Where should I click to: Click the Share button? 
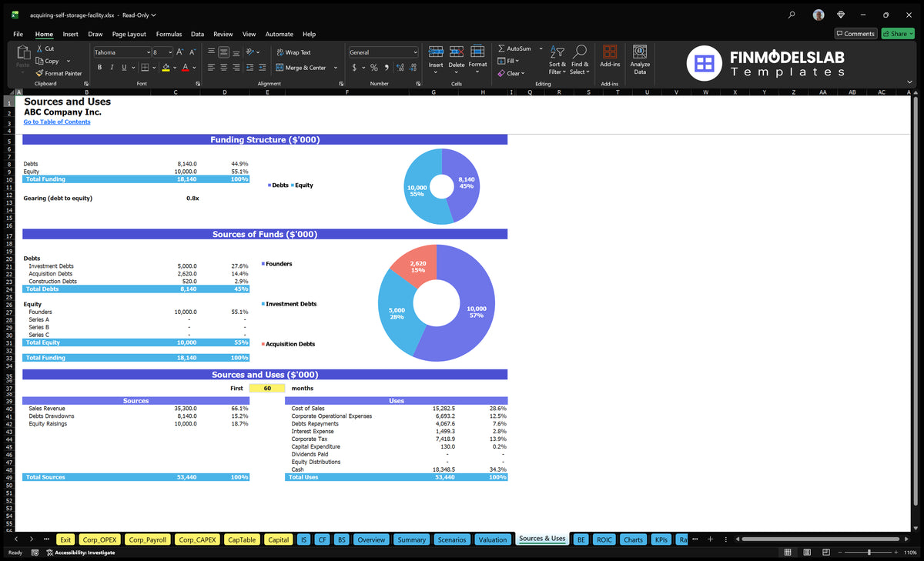click(x=897, y=33)
